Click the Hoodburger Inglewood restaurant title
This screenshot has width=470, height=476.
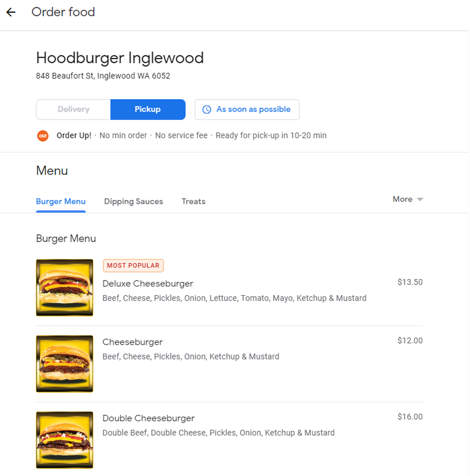pyautogui.click(x=120, y=58)
